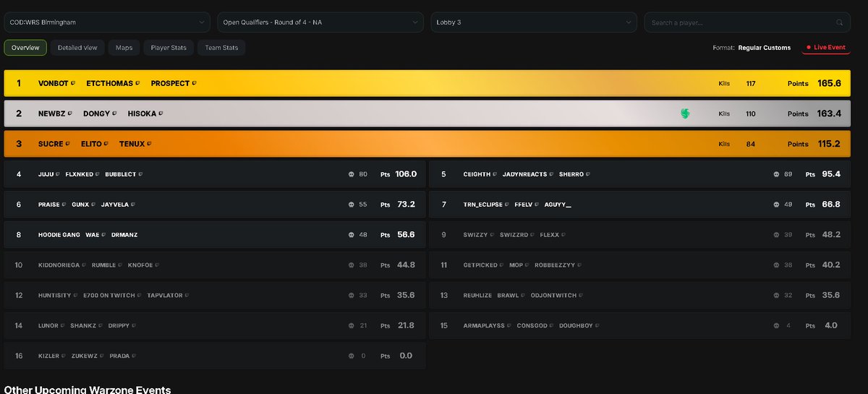Click the Regular Customs format label
868x394 pixels.
765,48
